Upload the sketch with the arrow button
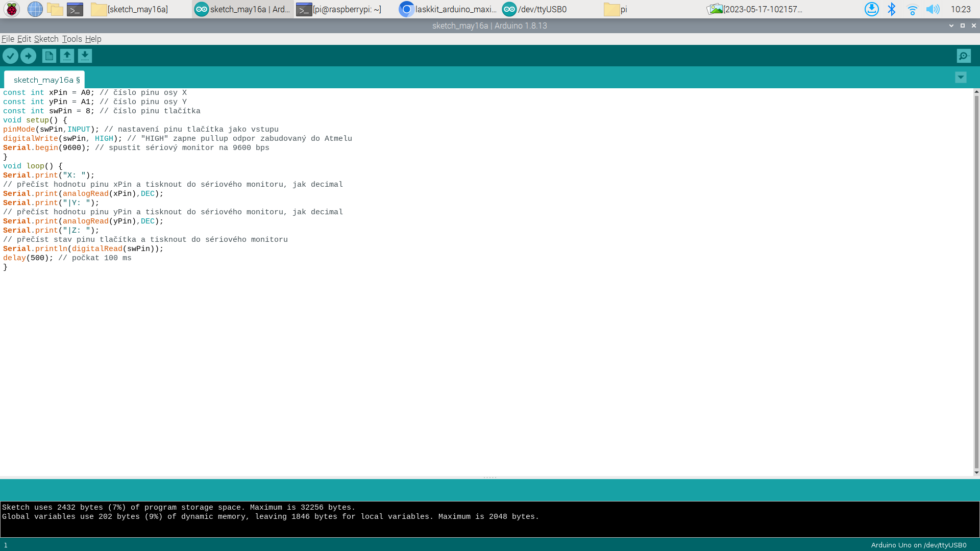The image size is (980, 551). (x=29, y=56)
